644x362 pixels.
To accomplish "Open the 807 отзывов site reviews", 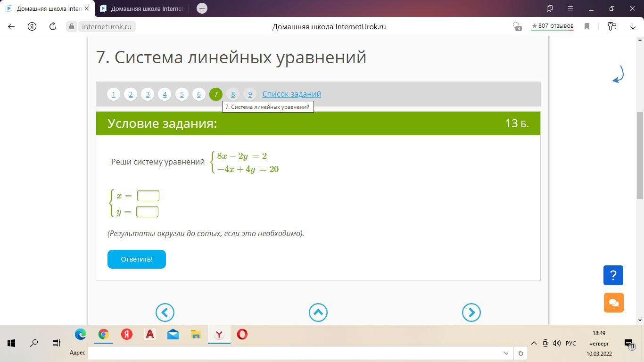I will point(552,26).
